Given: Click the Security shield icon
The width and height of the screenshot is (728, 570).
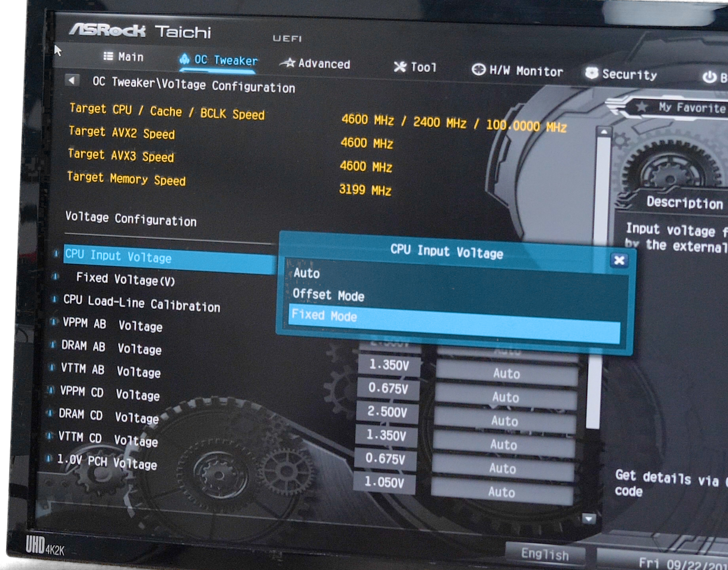Looking at the screenshot, I should (x=591, y=73).
